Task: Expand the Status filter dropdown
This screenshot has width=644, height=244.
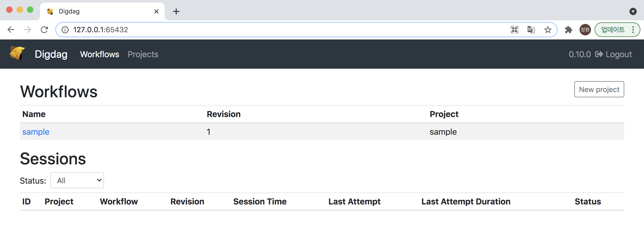Action: coord(77,180)
